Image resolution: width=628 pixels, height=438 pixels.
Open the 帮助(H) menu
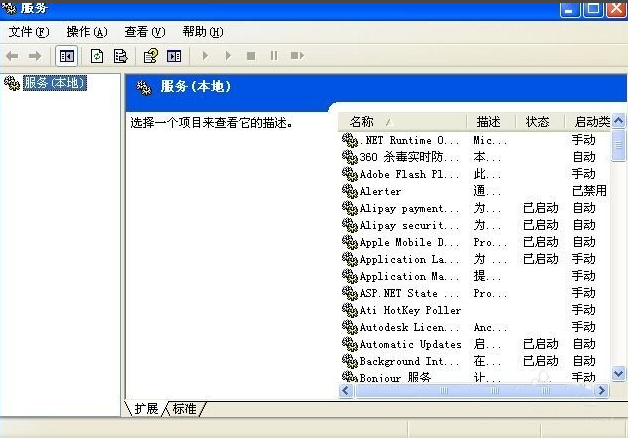coord(203,32)
